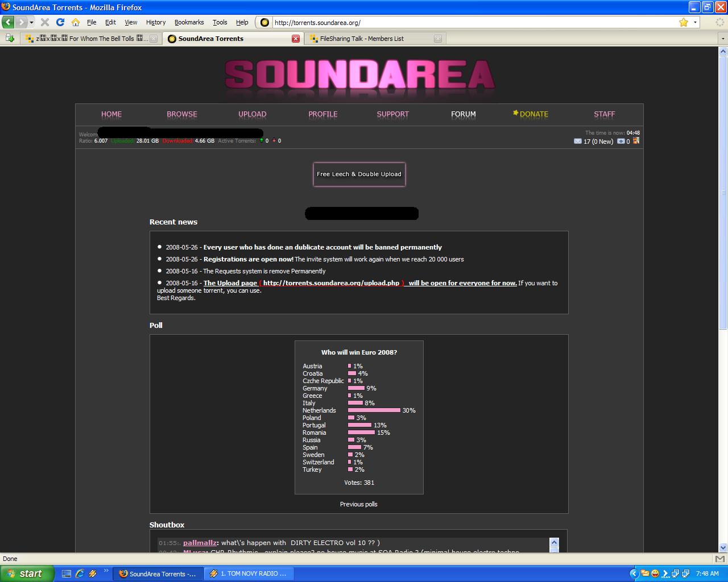The height and width of the screenshot is (582, 728).
Task: Open the PROFILE page
Action: [x=323, y=114]
